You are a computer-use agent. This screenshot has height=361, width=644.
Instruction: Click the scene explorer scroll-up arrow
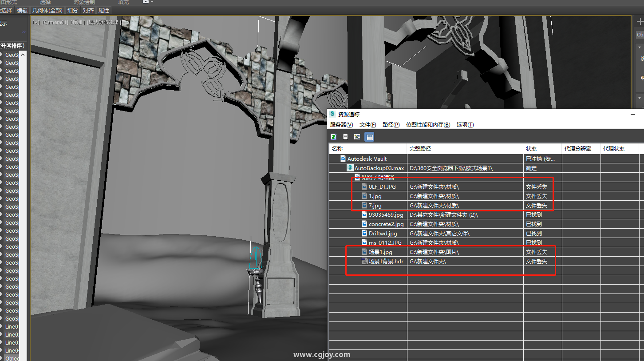click(x=24, y=54)
